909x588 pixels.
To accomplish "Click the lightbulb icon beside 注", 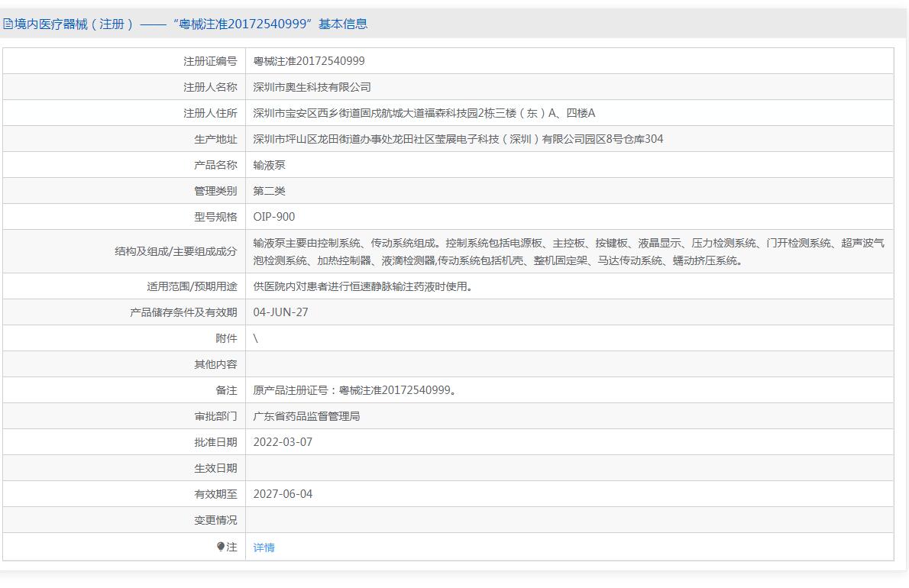I will (x=221, y=547).
